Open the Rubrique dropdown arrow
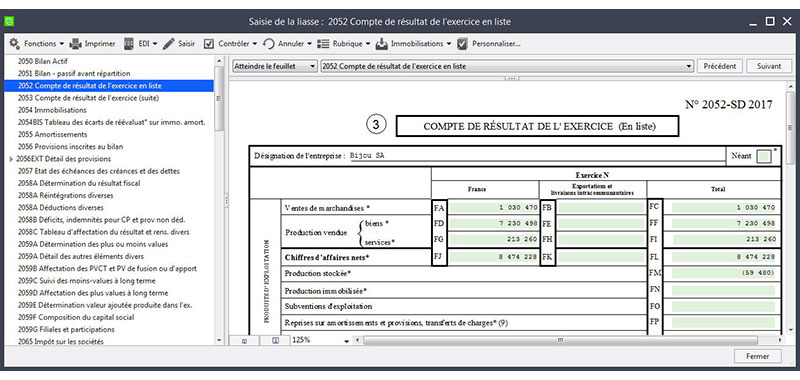 click(368, 44)
